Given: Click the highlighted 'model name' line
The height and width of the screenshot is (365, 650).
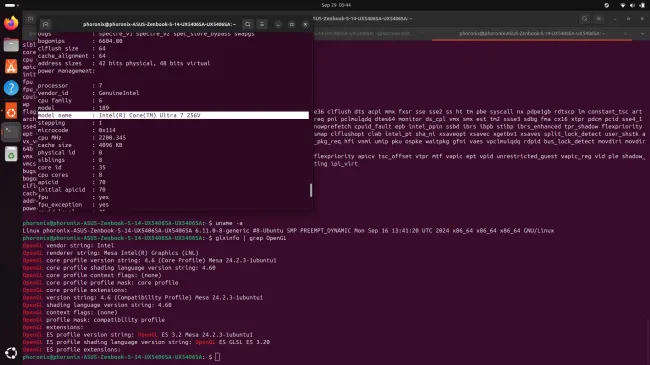Looking at the screenshot, I should pos(173,115).
